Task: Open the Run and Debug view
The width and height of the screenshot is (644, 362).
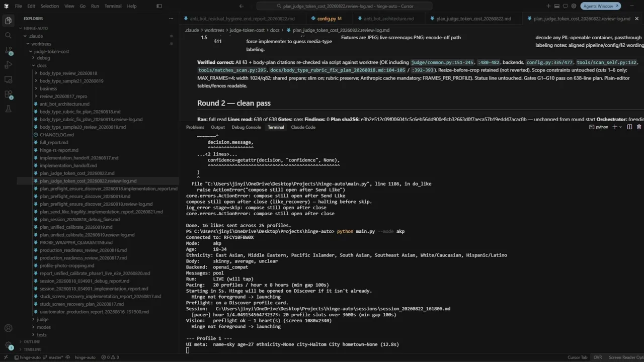Action: (x=8, y=65)
